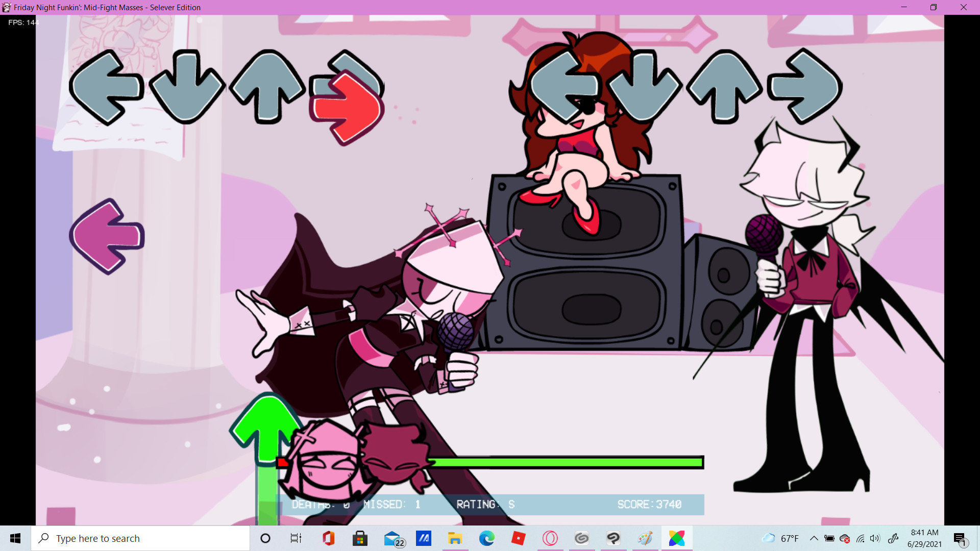
Task: Click the purple left arrow scrolling note
Action: tap(107, 237)
